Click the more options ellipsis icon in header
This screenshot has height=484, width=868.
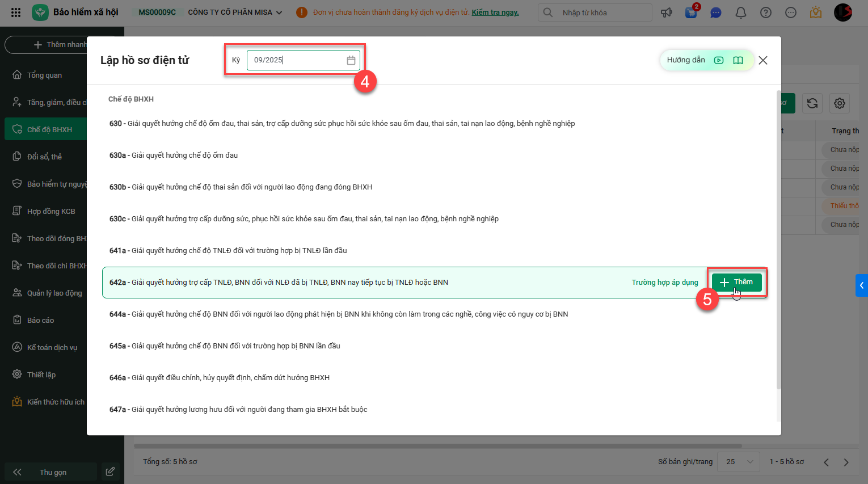click(x=791, y=12)
